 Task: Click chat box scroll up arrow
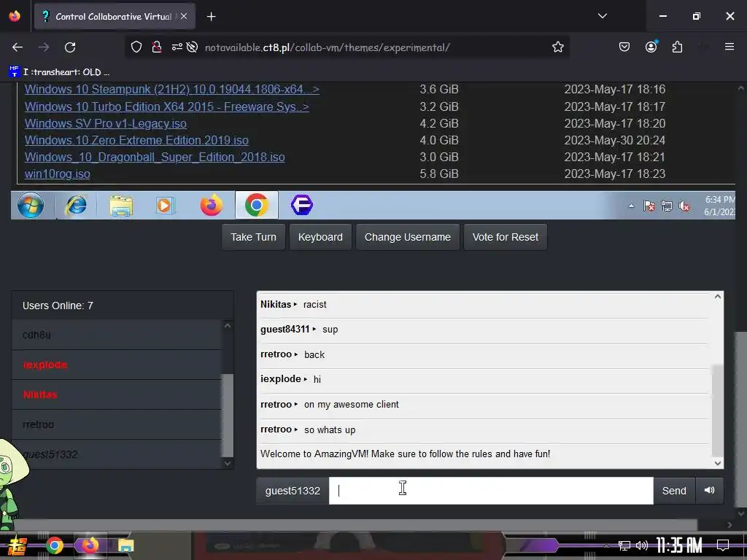(x=718, y=297)
